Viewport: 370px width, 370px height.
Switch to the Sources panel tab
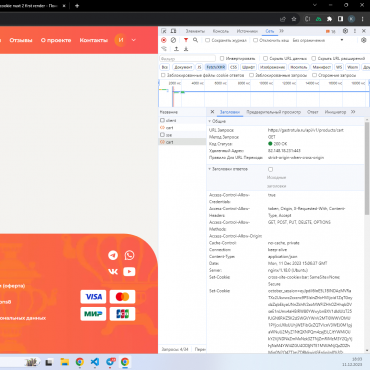[247, 31]
